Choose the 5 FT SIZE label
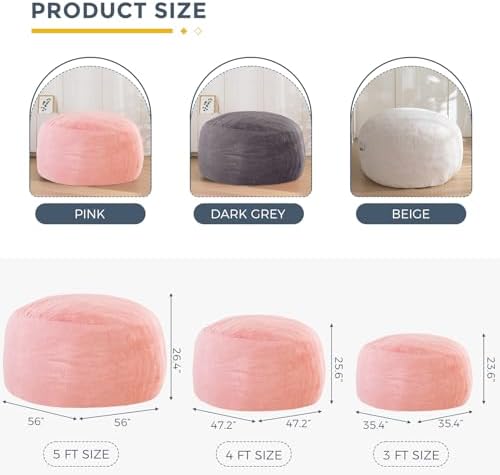This screenshot has height=475, width=500. coord(81,454)
